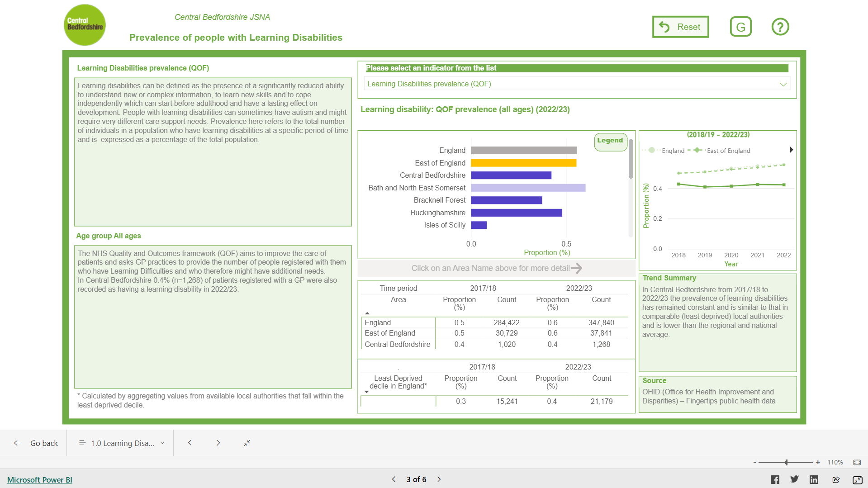Viewport: 868px width, 488px height.
Task: Toggle the Legend on the prevalence chart
Action: (610, 140)
